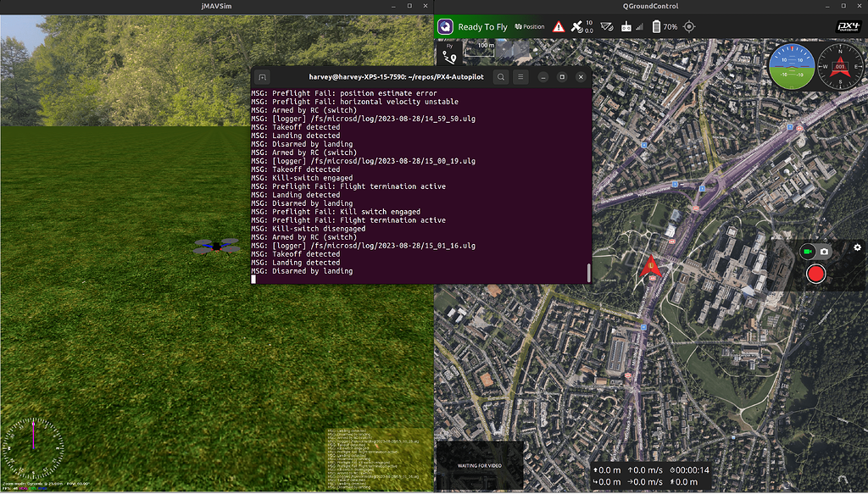
Task: Click the red warning triangle indicator
Action: pos(559,26)
